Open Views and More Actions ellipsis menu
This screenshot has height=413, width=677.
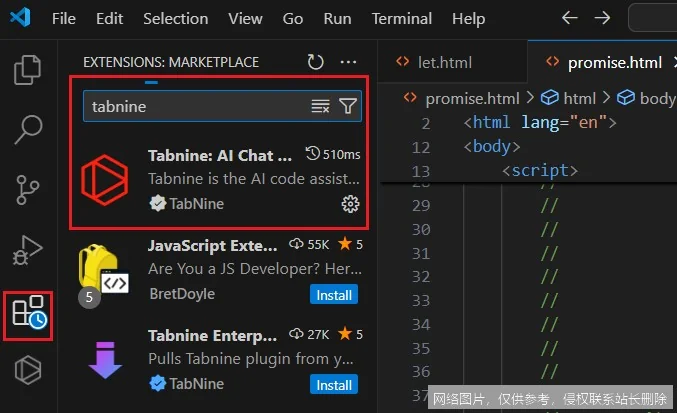pos(348,62)
